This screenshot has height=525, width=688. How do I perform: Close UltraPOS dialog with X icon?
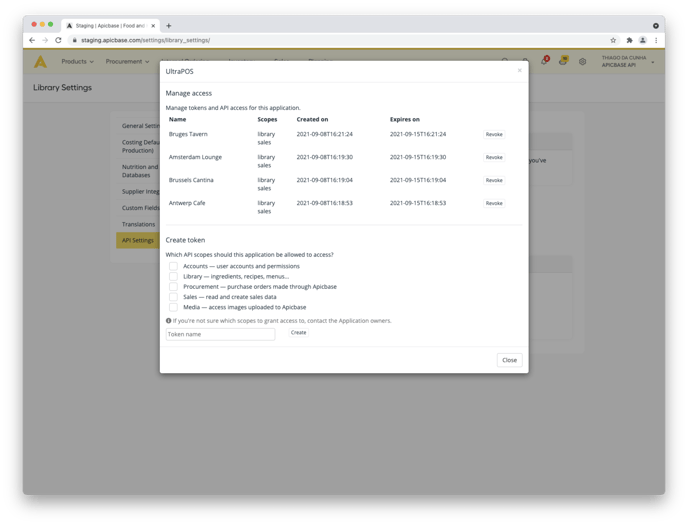pos(520,70)
